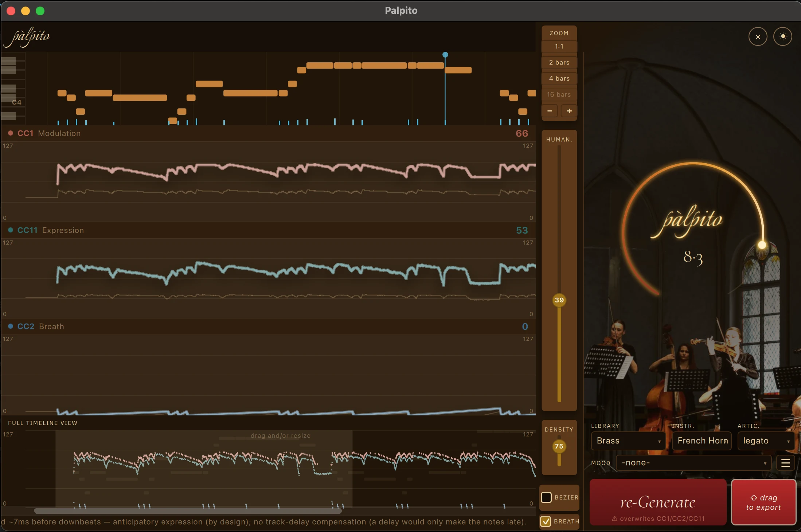The image size is (801, 532).
Task: Open the hamburger mood list menu
Action: tap(785, 463)
